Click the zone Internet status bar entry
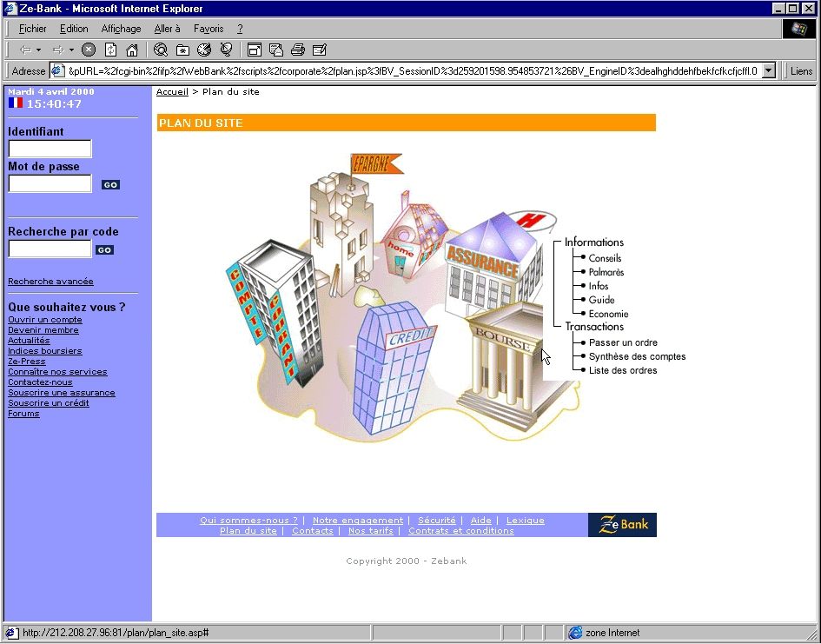This screenshot has height=644, width=821. [x=605, y=633]
